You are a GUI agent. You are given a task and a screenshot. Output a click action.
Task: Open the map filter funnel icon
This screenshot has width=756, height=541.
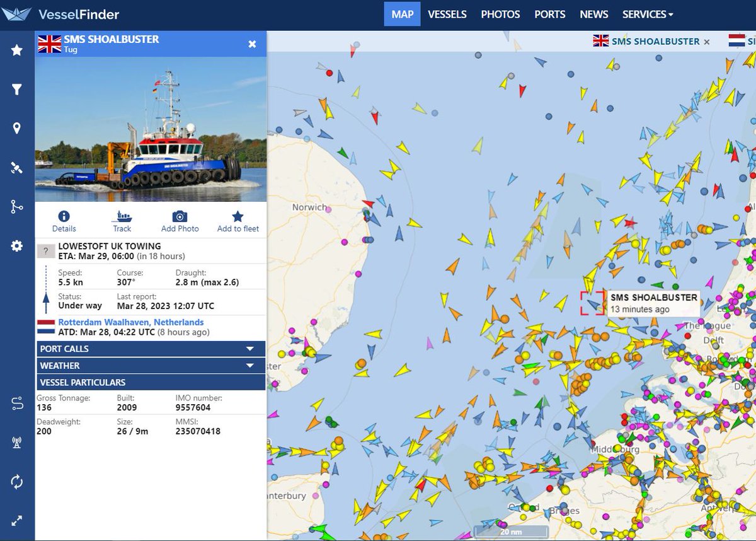[17, 90]
